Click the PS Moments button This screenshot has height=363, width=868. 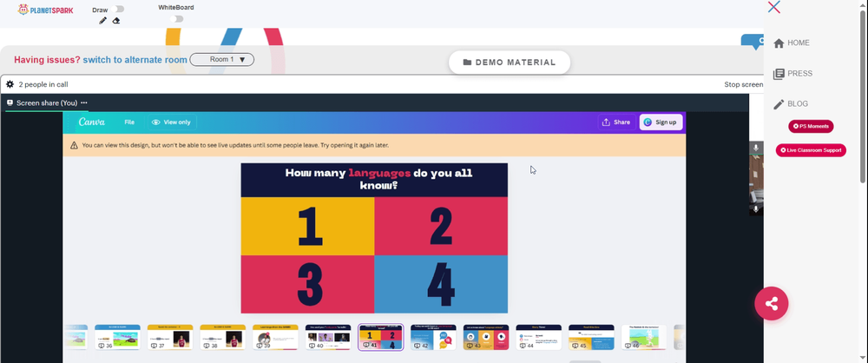tap(811, 127)
